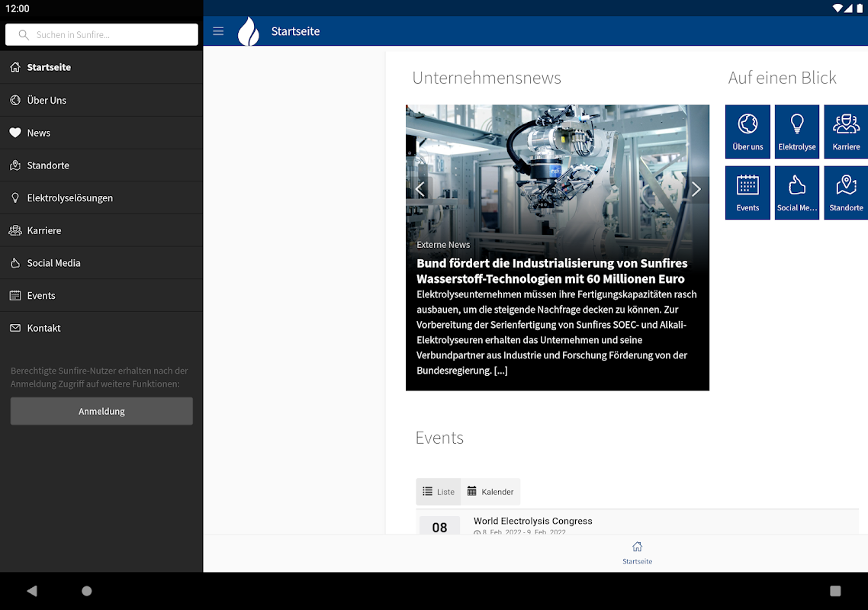Screen dimensions: 868x610
Task: Open Kontakt in the sidebar menu
Action: 101,328
